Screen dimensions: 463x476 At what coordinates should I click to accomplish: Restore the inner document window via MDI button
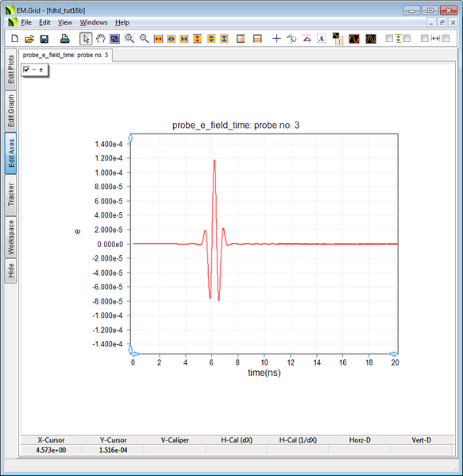pyautogui.click(x=442, y=22)
